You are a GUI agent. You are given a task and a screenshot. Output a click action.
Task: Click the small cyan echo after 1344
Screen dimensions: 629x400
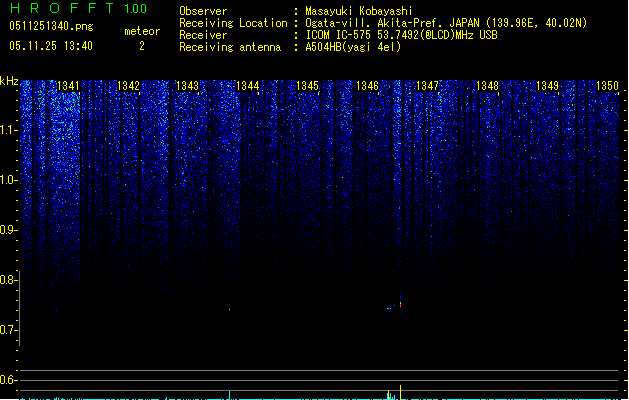[229, 309]
